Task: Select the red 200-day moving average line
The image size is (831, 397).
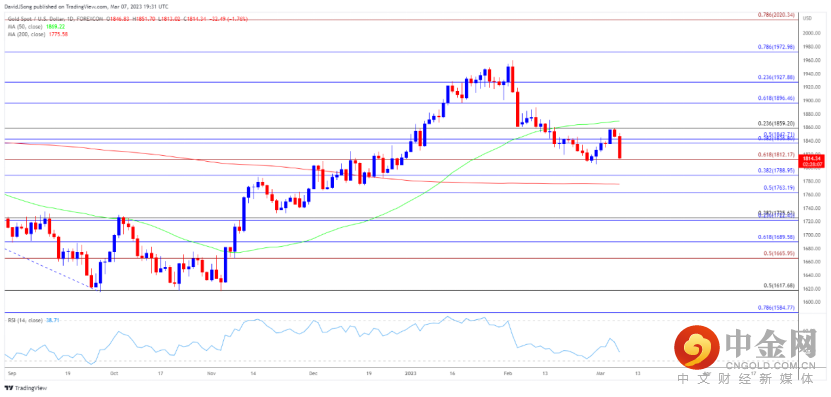Action: 318,170
